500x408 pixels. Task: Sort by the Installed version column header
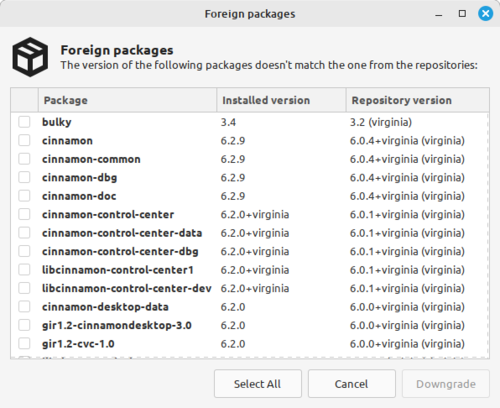(281, 100)
